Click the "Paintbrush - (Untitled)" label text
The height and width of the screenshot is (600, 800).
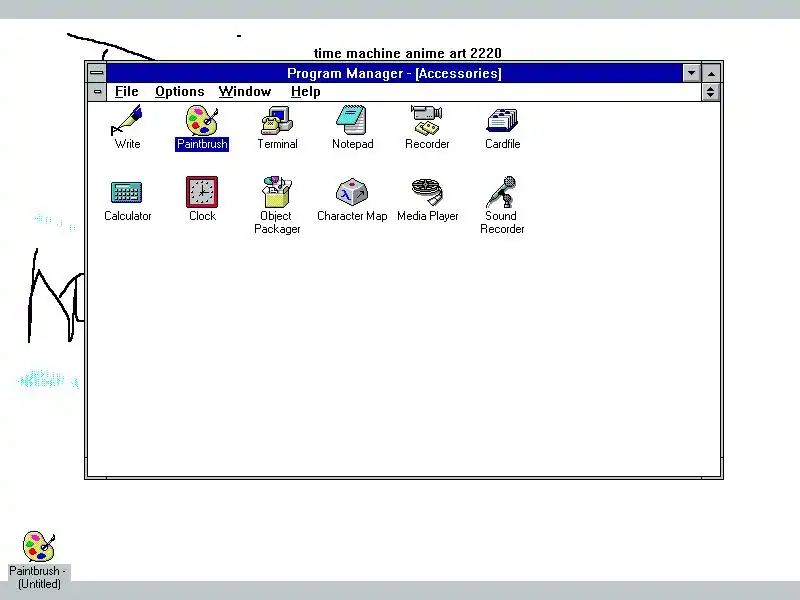(x=38, y=577)
